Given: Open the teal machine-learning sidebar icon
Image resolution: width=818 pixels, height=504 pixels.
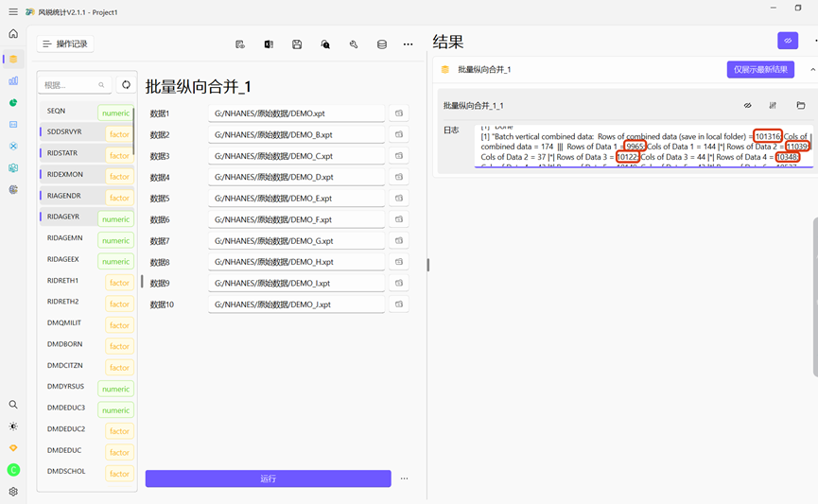Looking at the screenshot, I should 13,167.
